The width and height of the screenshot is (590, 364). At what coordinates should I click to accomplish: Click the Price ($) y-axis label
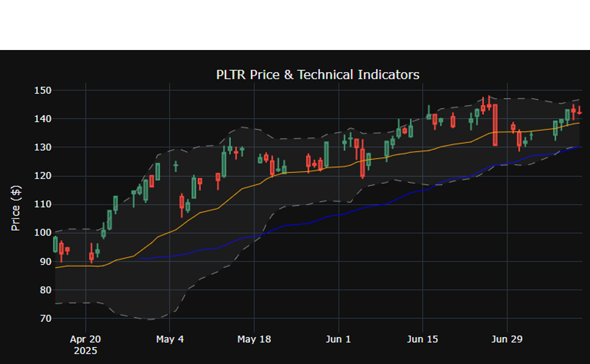pyautogui.click(x=16, y=208)
